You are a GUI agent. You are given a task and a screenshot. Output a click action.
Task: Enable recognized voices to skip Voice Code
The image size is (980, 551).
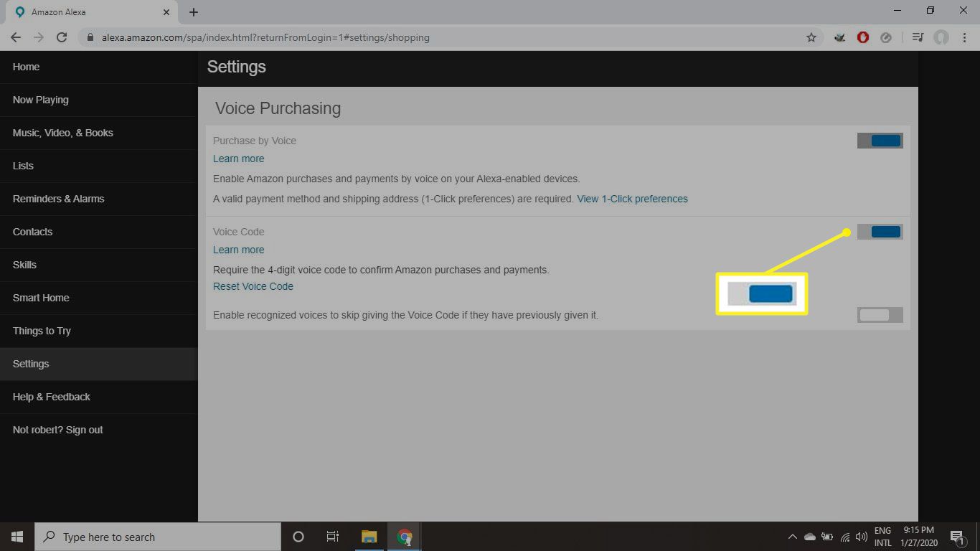[880, 315]
